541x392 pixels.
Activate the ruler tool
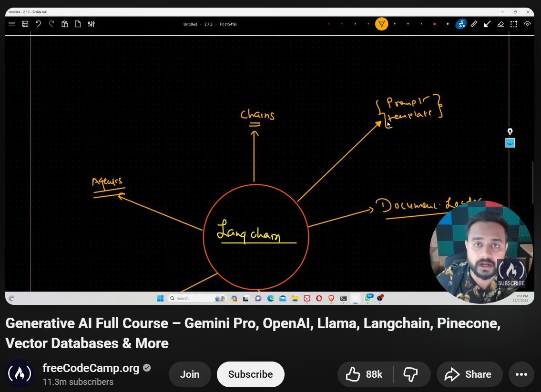click(474, 24)
